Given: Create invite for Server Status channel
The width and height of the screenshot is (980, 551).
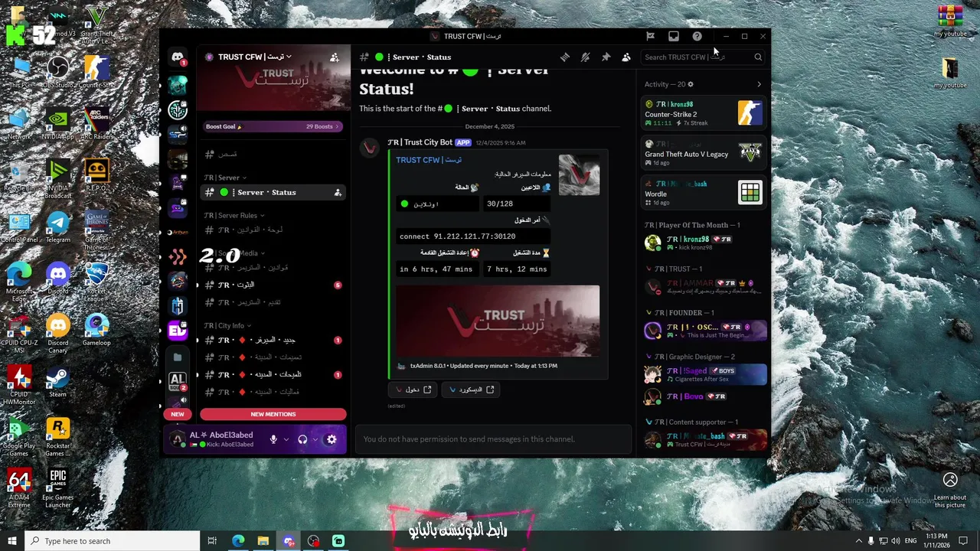Looking at the screenshot, I should tap(338, 192).
